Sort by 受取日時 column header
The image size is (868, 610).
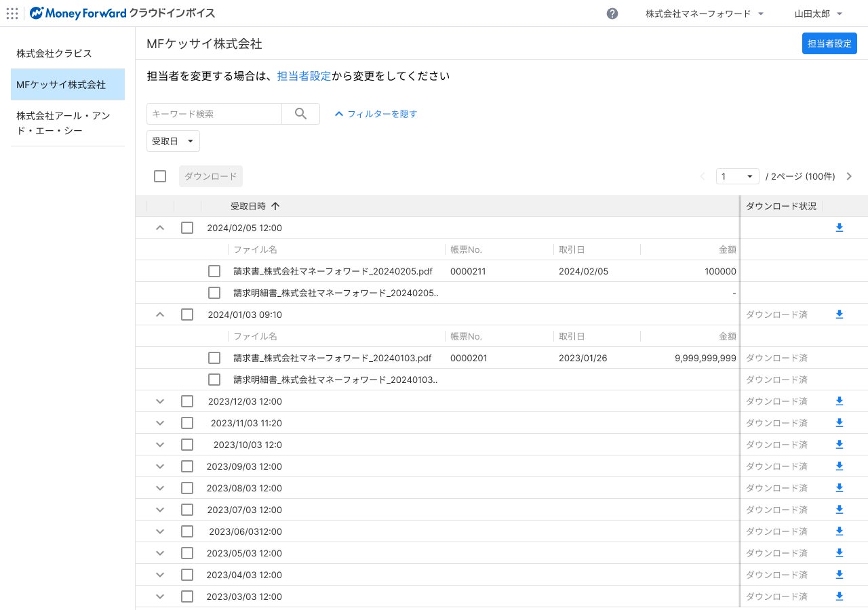(255, 206)
